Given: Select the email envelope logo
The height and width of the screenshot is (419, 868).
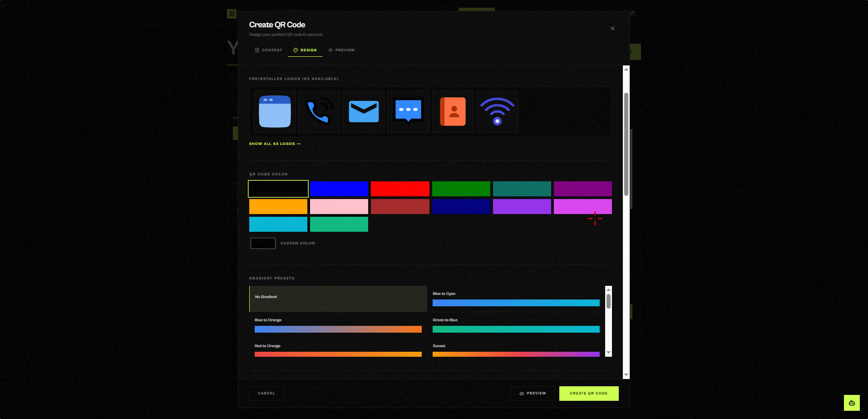Looking at the screenshot, I should pyautogui.click(x=363, y=112).
